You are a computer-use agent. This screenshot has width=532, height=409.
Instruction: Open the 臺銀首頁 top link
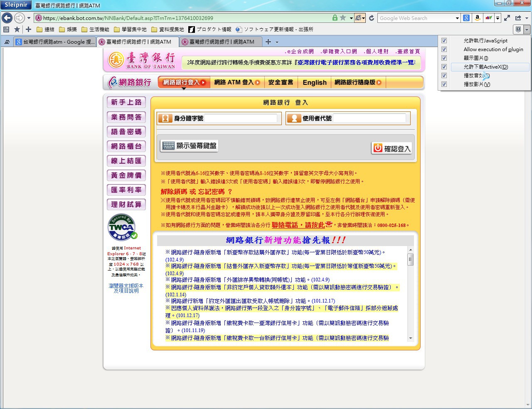pos(408,52)
